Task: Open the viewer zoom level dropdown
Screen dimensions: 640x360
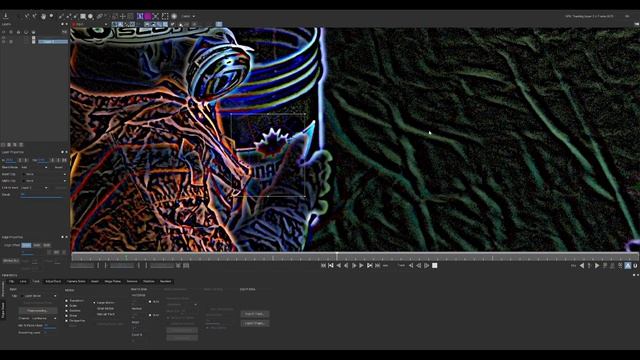Action: pyautogui.click(x=189, y=16)
